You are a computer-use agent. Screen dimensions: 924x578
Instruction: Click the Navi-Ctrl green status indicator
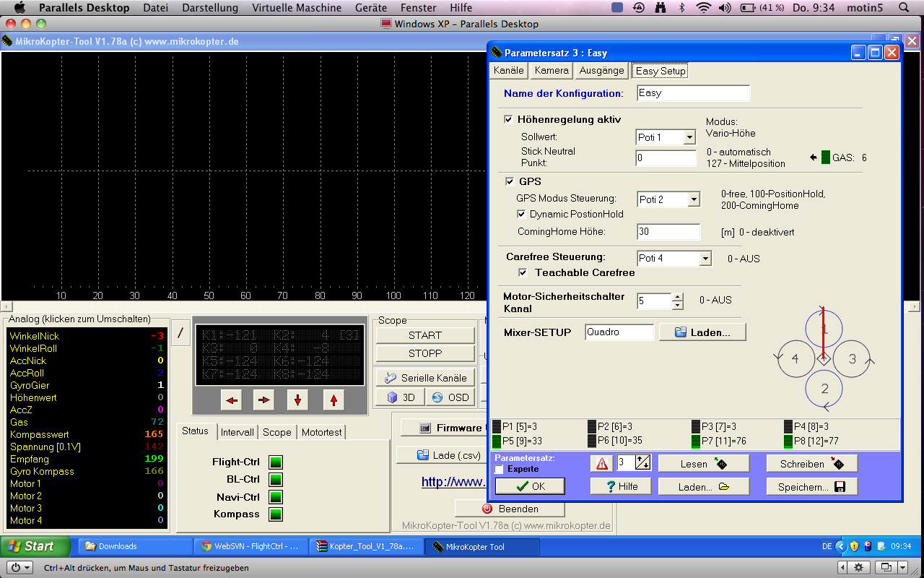276,497
